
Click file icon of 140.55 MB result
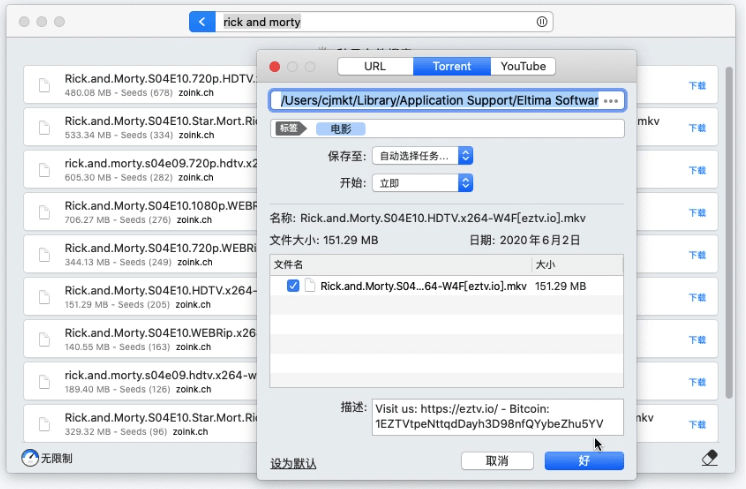(44, 339)
